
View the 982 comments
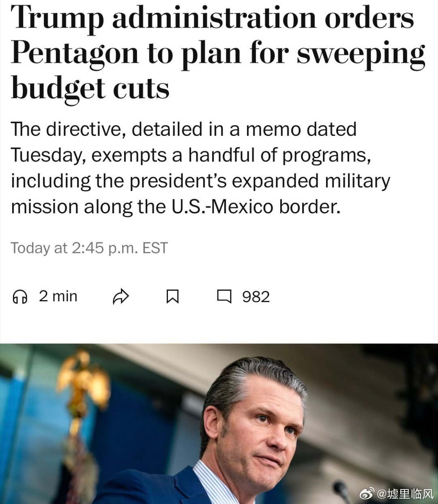click(x=243, y=296)
